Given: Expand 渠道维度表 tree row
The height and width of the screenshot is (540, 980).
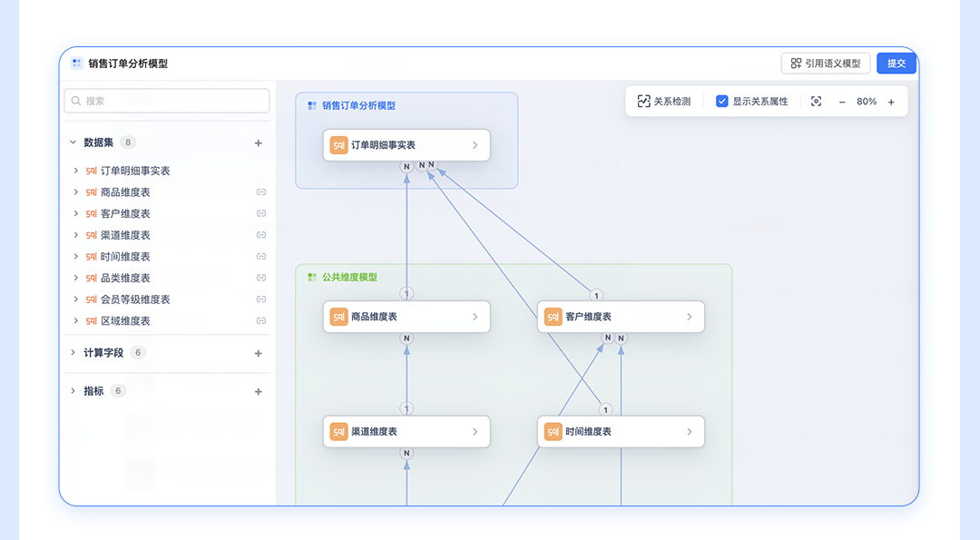Looking at the screenshot, I should coord(75,235).
